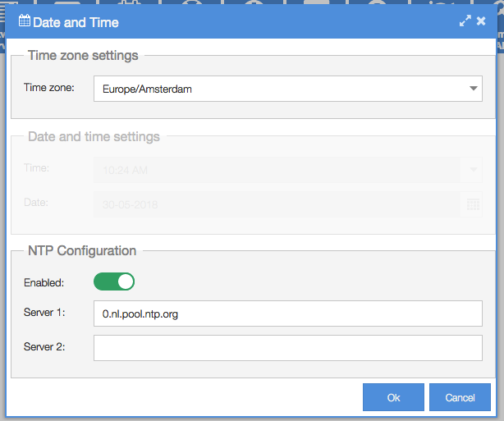
Task: Open the date picker calendar grid icon
Action: pos(473,204)
